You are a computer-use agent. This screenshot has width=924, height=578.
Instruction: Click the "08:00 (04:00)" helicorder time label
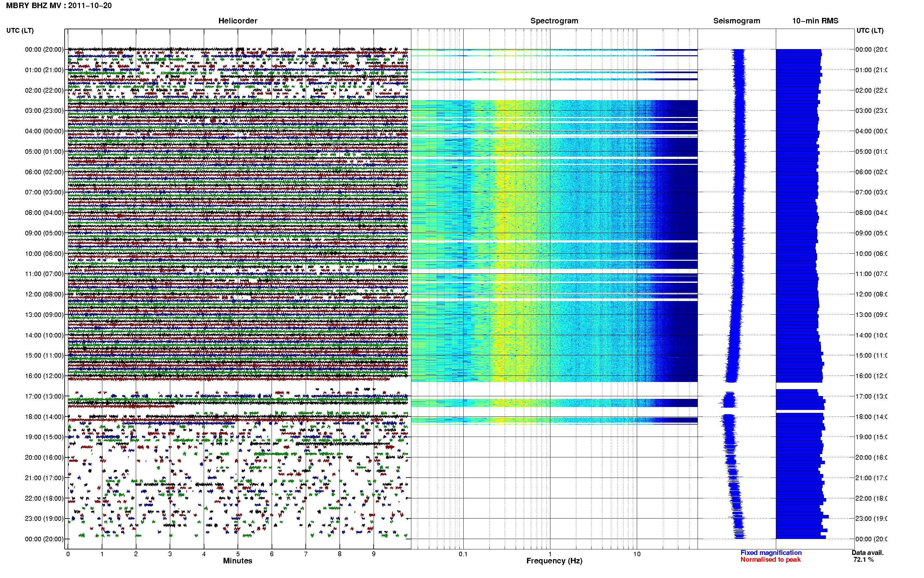pos(44,213)
